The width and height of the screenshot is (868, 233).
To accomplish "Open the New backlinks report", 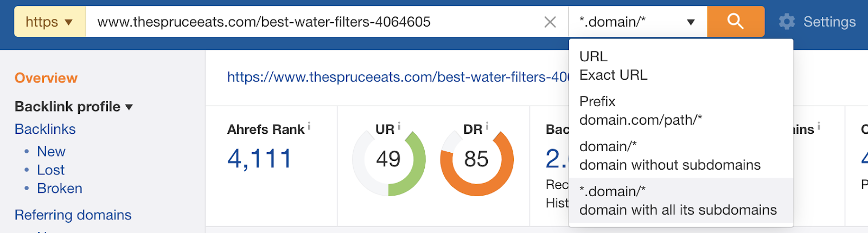I will pos(51,152).
